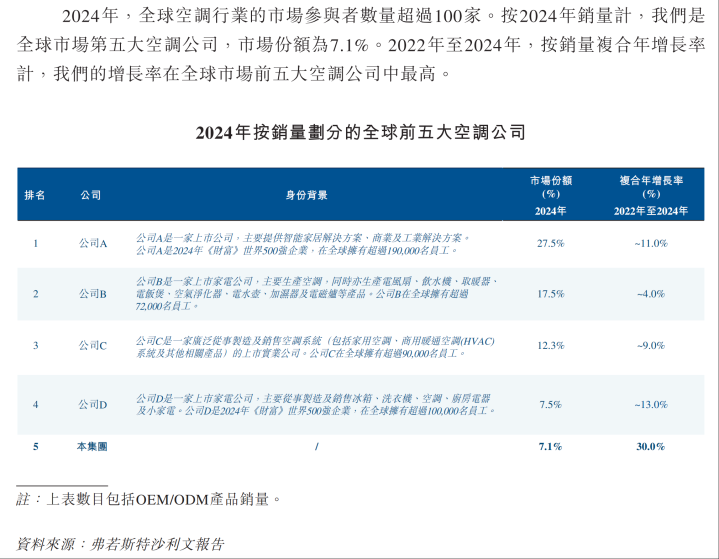Click the growth rate value 30.0%
This screenshot has width=719, height=559.
pos(651,447)
